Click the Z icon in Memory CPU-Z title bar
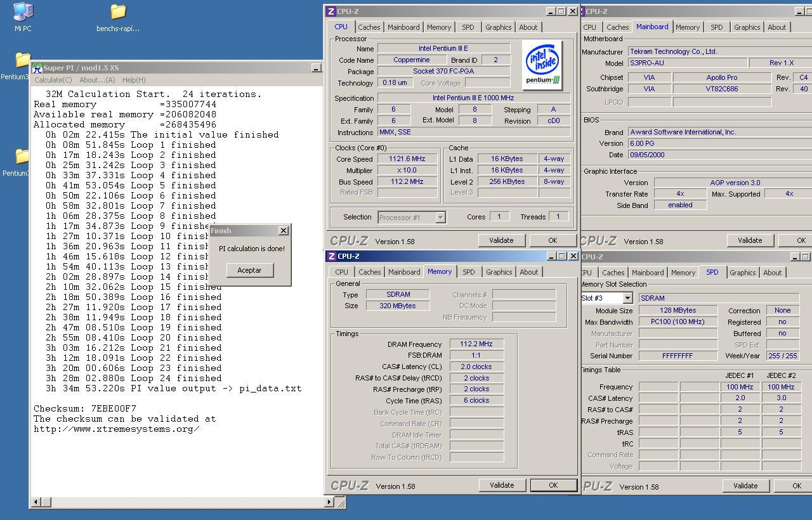The height and width of the screenshot is (520, 812). pos(331,256)
